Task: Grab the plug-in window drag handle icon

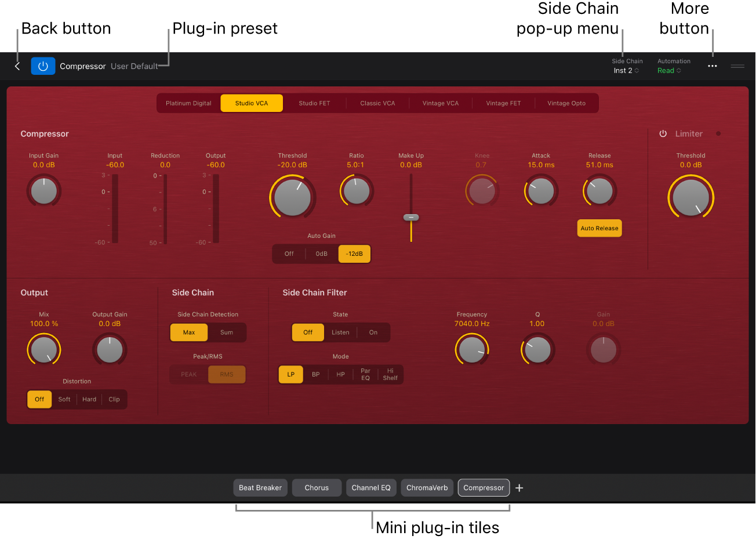Action: [737, 66]
